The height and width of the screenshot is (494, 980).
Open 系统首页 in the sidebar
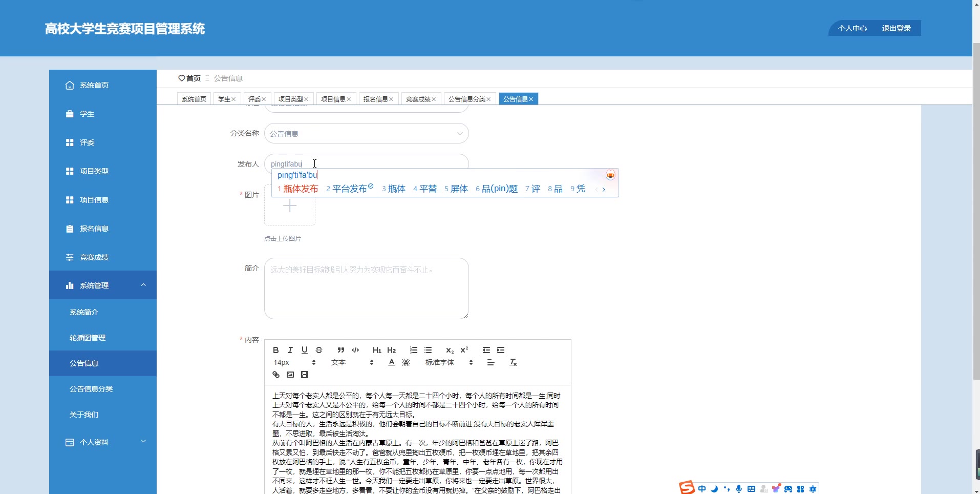103,85
